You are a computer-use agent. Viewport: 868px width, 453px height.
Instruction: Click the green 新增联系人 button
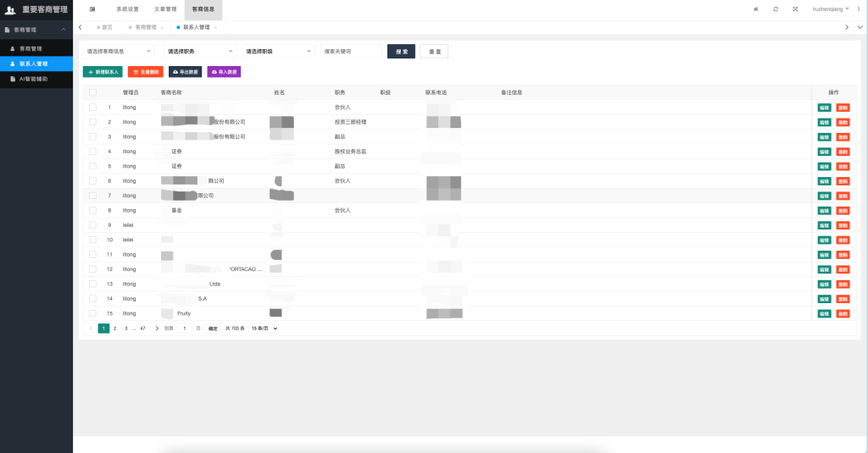[103, 73]
